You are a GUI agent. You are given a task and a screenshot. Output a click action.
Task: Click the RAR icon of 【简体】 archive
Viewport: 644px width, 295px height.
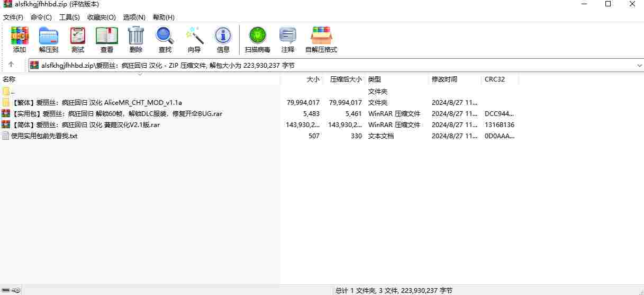[6, 124]
